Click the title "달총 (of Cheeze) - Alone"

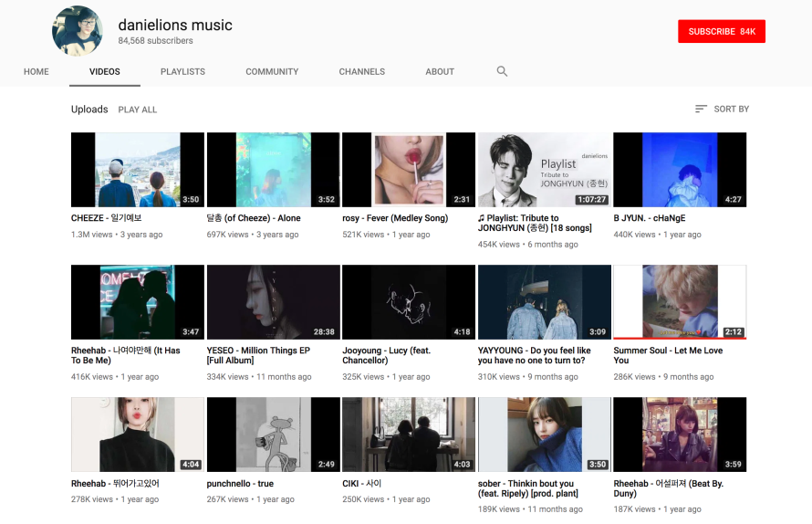tap(254, 218)
